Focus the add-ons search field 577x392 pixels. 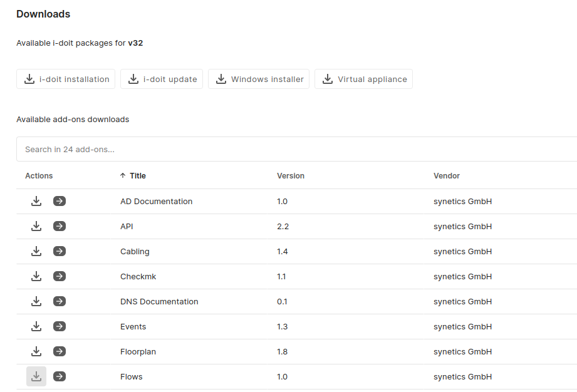pyautogui.click(x=294, y=150)
